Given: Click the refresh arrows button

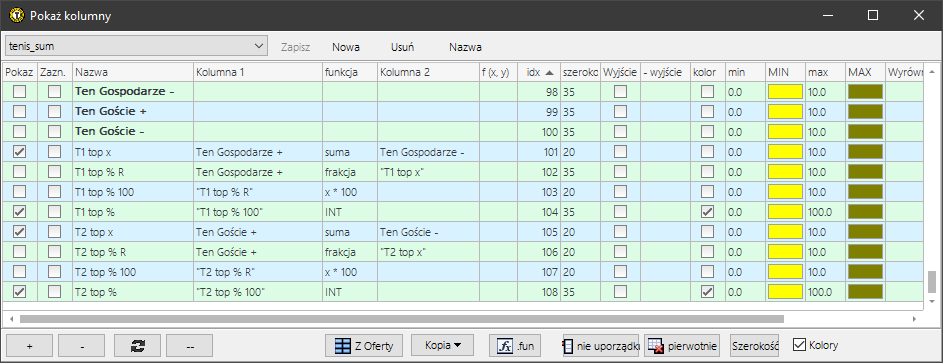Looking at the screenshot, I should pyautogui.click(x=137, y=346).
